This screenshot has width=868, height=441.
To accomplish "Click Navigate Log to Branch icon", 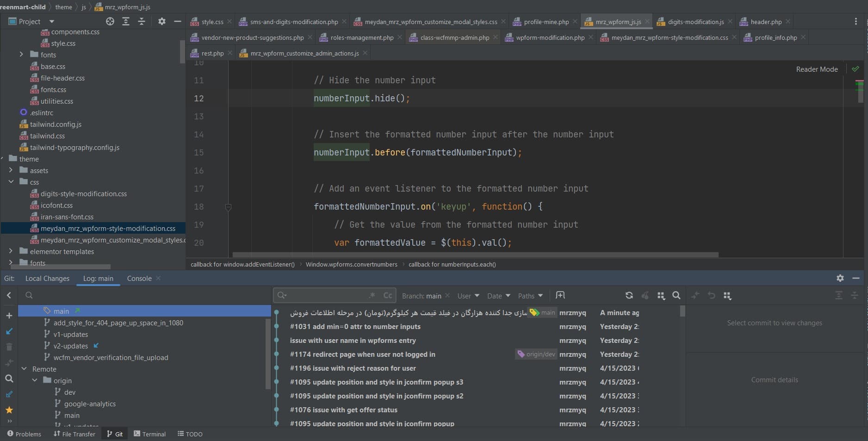I will coord(9,394).
